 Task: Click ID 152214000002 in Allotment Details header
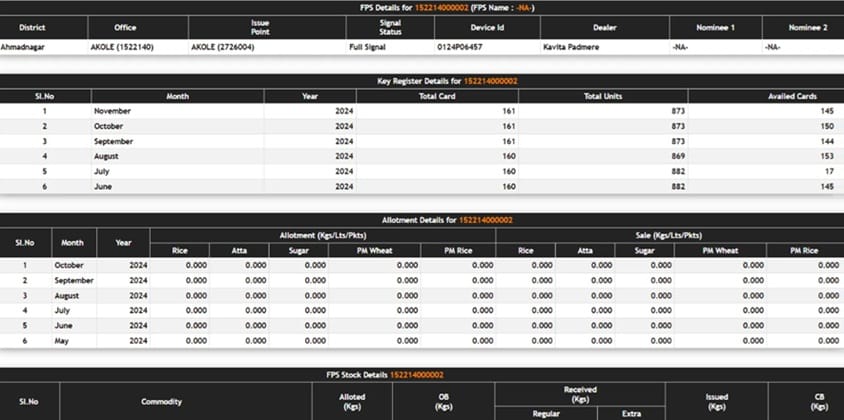tap(486, 220)
